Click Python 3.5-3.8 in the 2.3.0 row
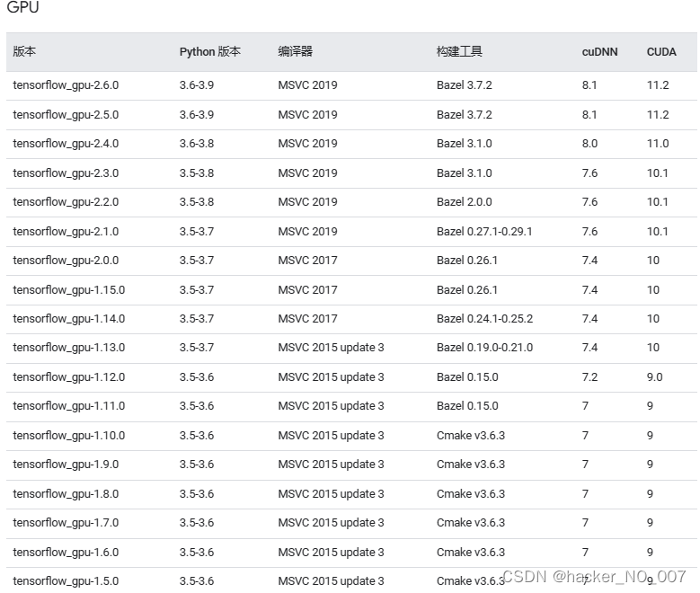 [x=197, y=173]
